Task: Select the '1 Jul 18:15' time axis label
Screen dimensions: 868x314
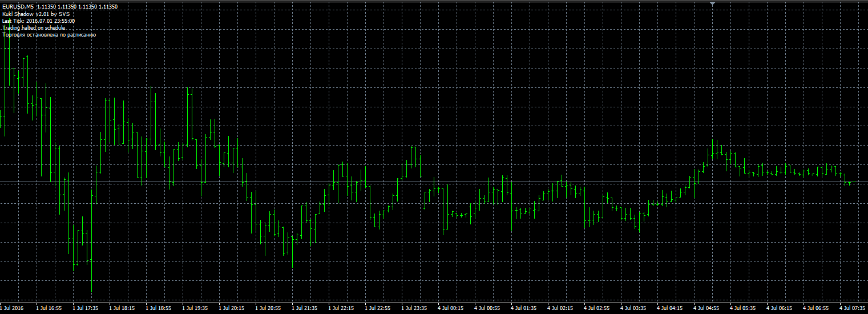Action: (x=122, y=308)
